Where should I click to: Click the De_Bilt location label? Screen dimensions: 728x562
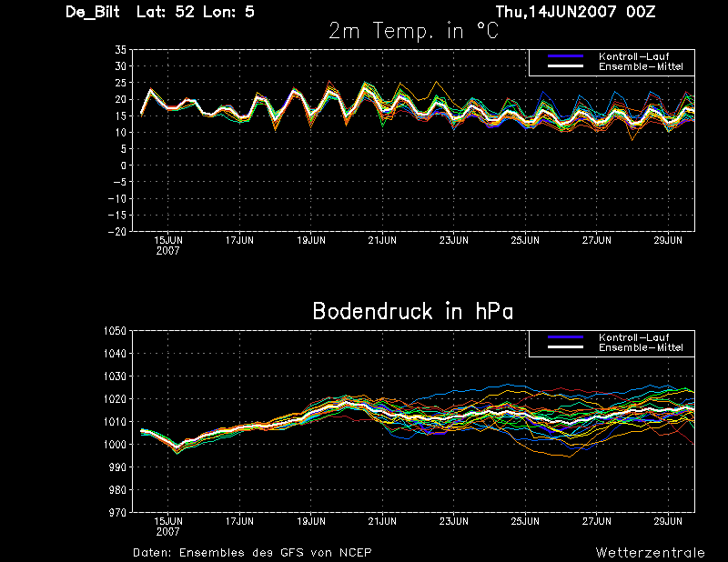[93, 12]
